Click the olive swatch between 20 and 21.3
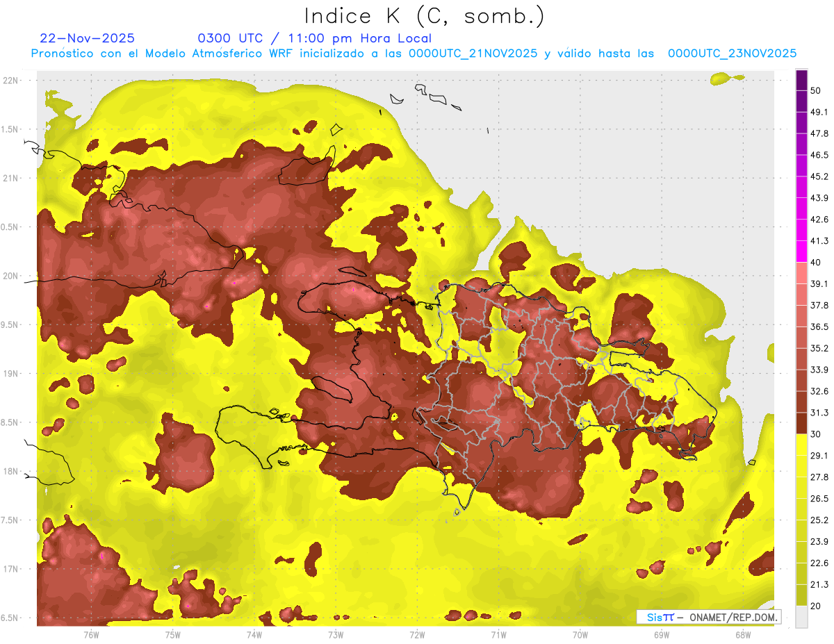Viewport: 834px width, 644px height. (x=801, y=595)
